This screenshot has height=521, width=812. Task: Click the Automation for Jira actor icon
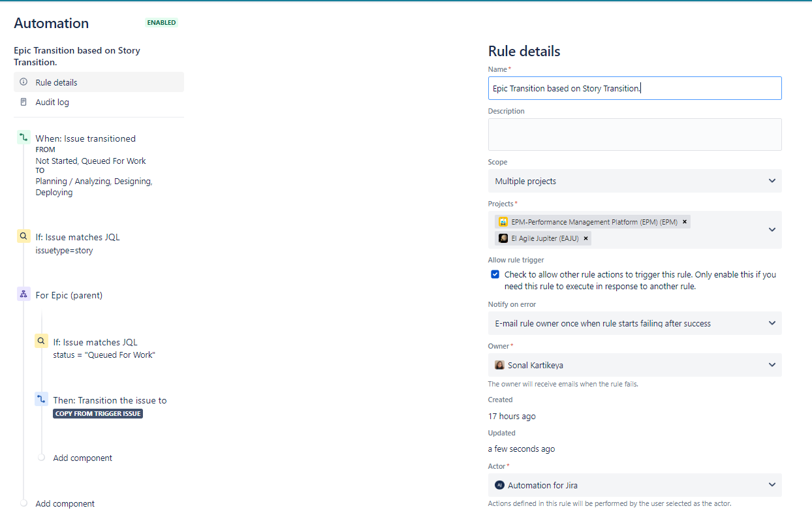500,485
